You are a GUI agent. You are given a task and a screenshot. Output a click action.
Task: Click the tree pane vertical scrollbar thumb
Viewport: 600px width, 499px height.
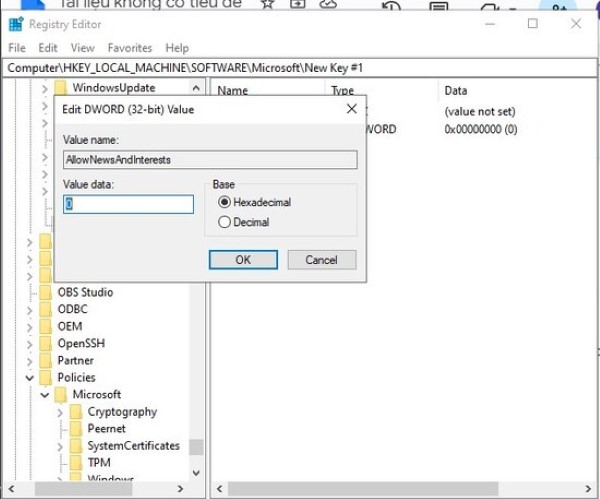pos(196,447)
